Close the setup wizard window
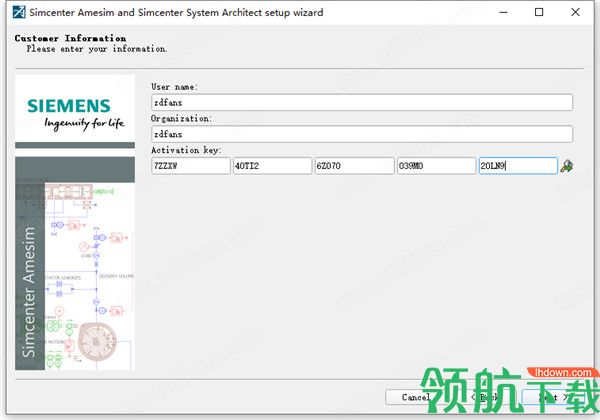The height and width of the screenshot is (420, 600). [575, 12]
